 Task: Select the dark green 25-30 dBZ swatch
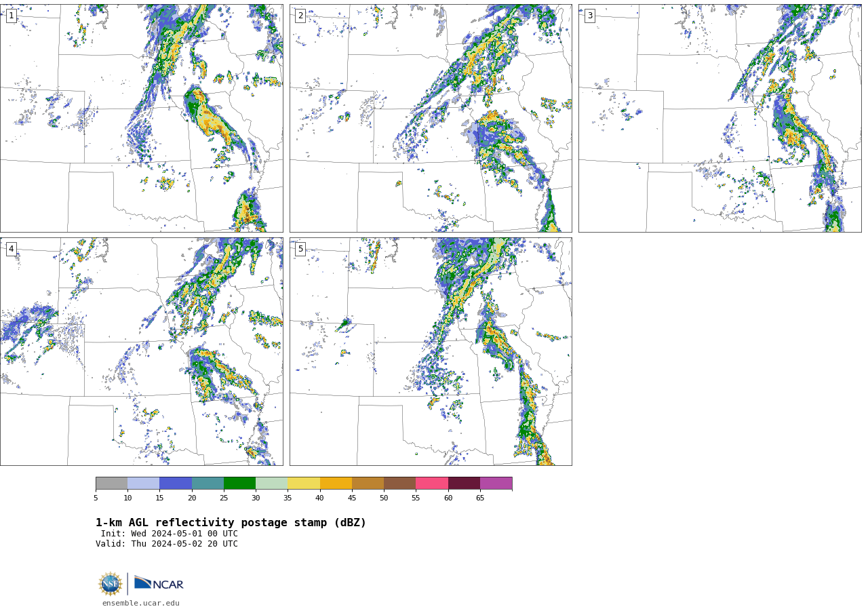[239, 483]
